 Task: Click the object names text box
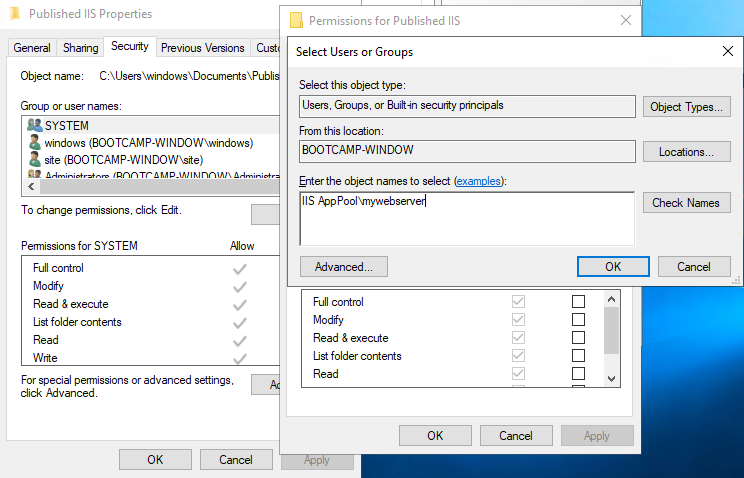(467, 219)
